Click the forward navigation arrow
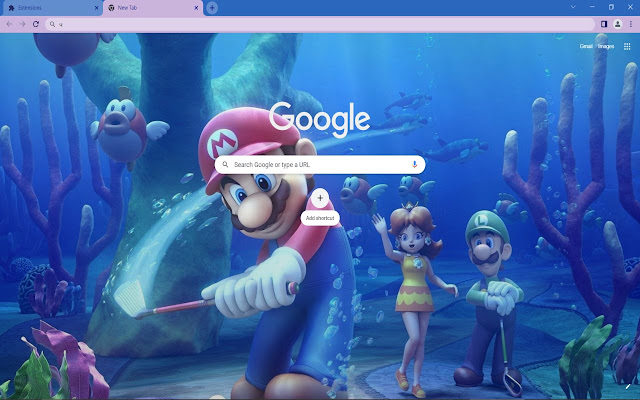The image size is (640, 400). click(23, 22)
